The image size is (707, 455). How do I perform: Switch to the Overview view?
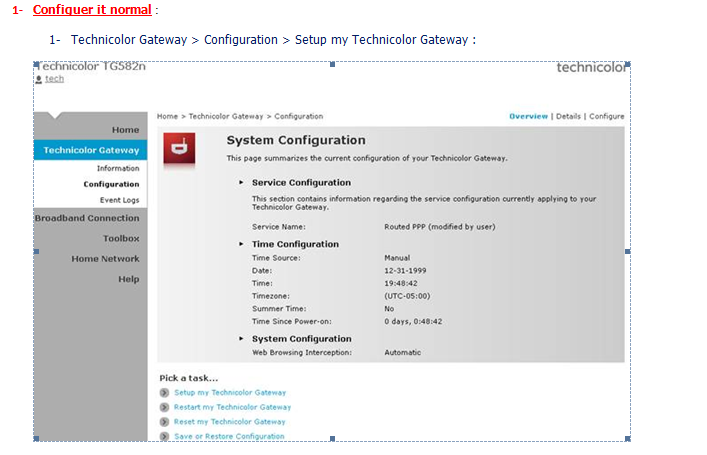[x=528, y=116]
